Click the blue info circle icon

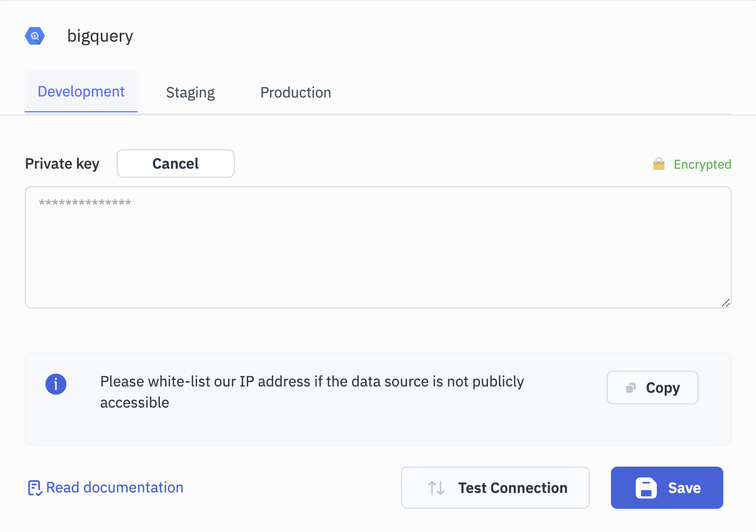point(56,384)
